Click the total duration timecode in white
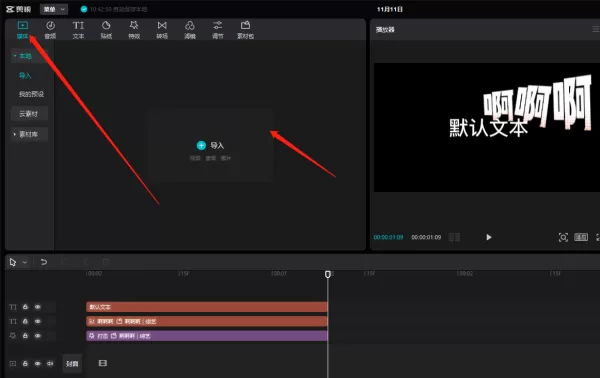 (426, 237)
